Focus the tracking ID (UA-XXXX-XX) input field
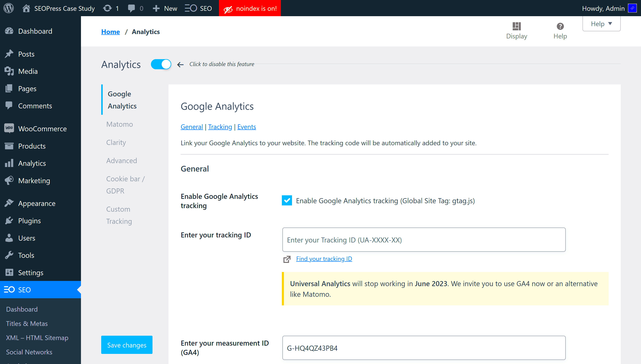 tap(424, 239)
